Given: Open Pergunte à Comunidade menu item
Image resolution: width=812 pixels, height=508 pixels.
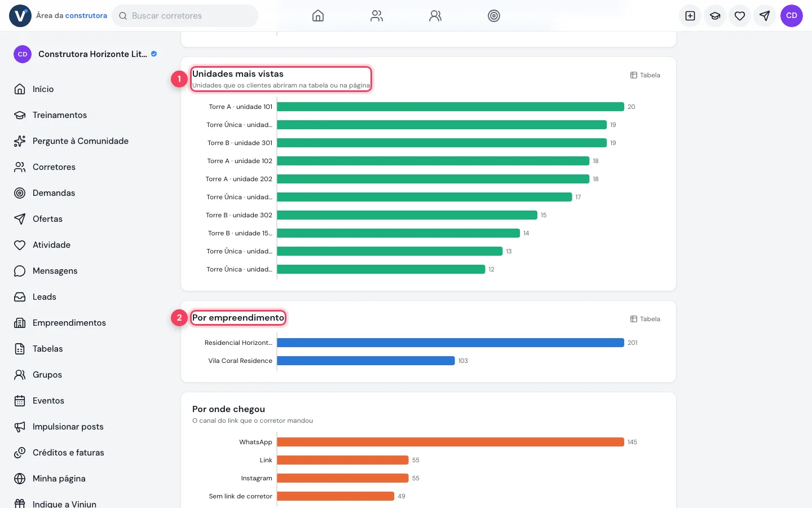Looking at the screenshot, I should 81,141.
